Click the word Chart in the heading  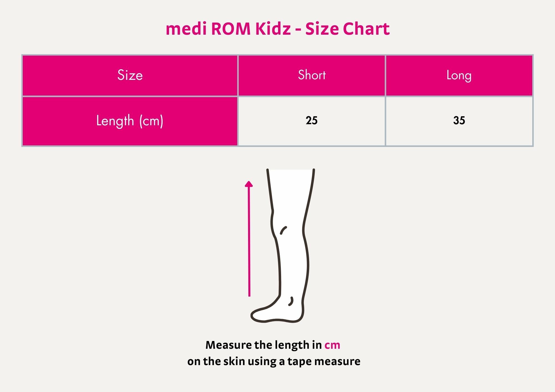click(366, 29)
